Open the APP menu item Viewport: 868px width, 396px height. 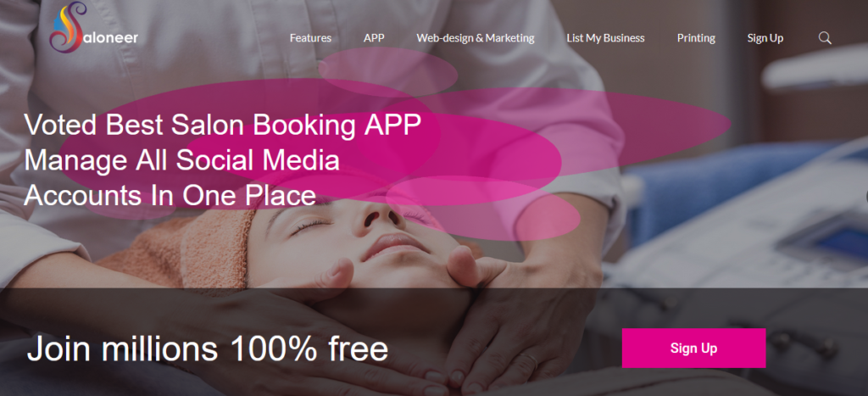pos(374,38)
